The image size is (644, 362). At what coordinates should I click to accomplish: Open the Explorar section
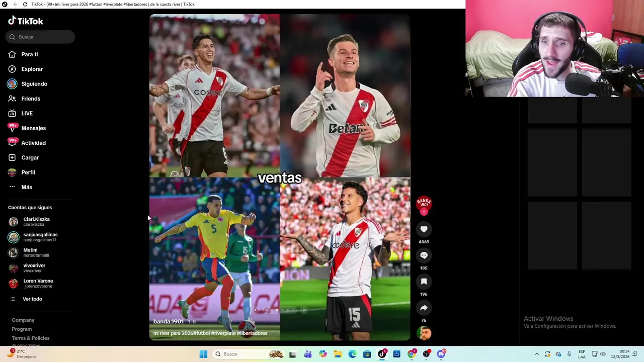pos(25,69)
